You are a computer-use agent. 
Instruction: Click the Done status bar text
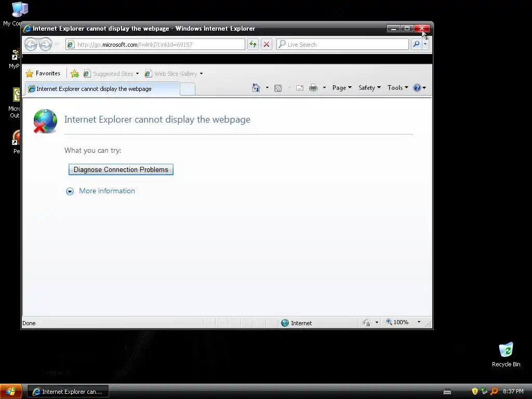[x=29, y=323]
